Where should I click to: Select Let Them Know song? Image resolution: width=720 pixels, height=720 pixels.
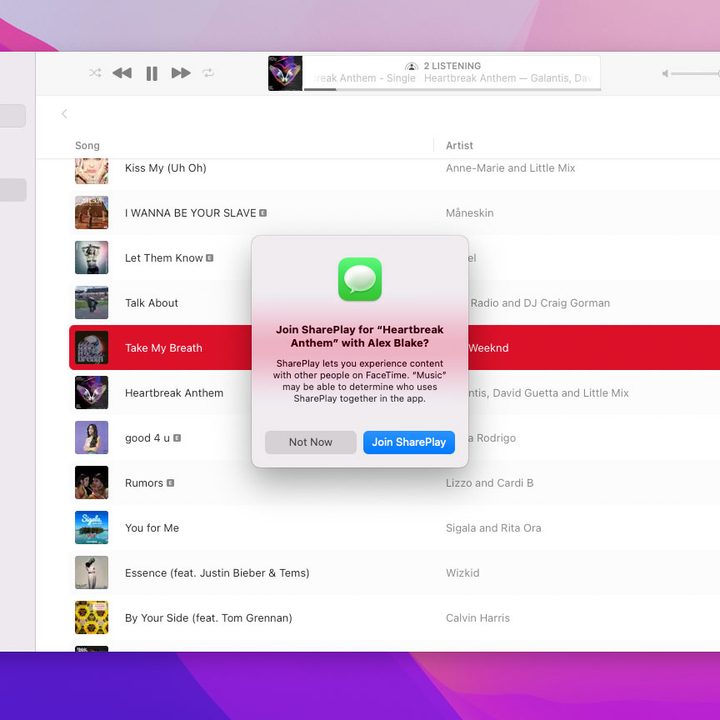[163, 258]
